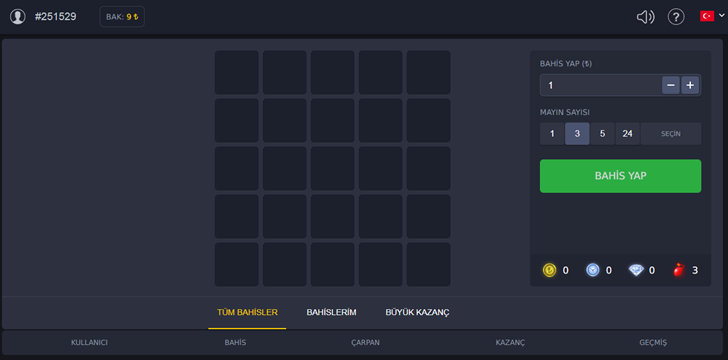Image resolution: width=728 pixels, height=360 pixels.
Task: Reveal the center grid tile
Action: [332, 169]
